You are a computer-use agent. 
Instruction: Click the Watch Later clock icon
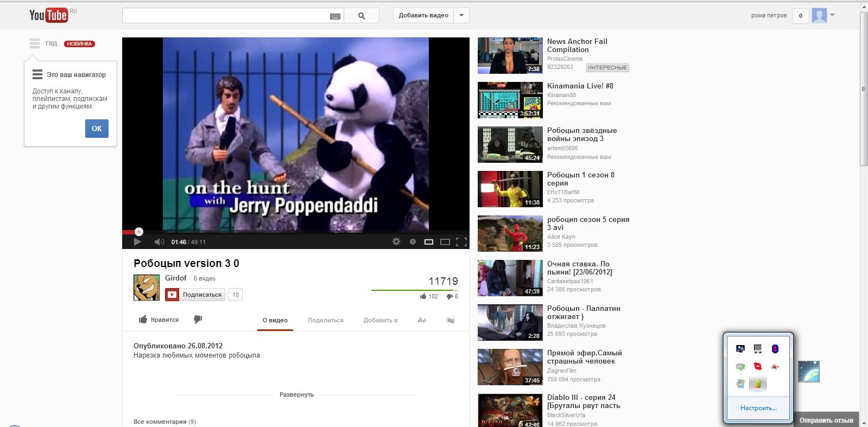tap(413, 242)
